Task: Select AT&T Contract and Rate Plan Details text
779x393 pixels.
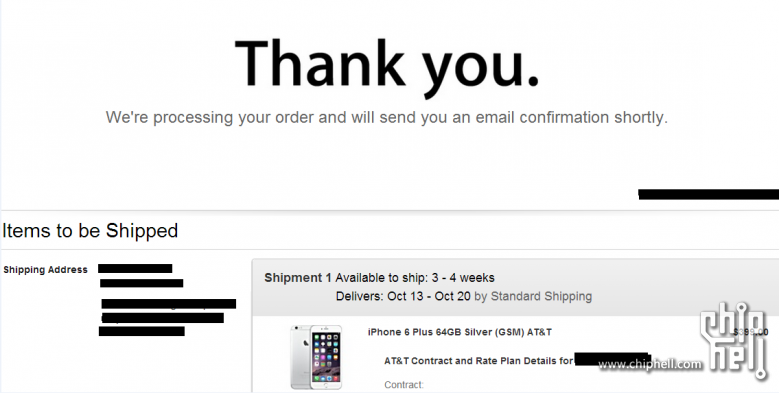Action: (479, 361)
